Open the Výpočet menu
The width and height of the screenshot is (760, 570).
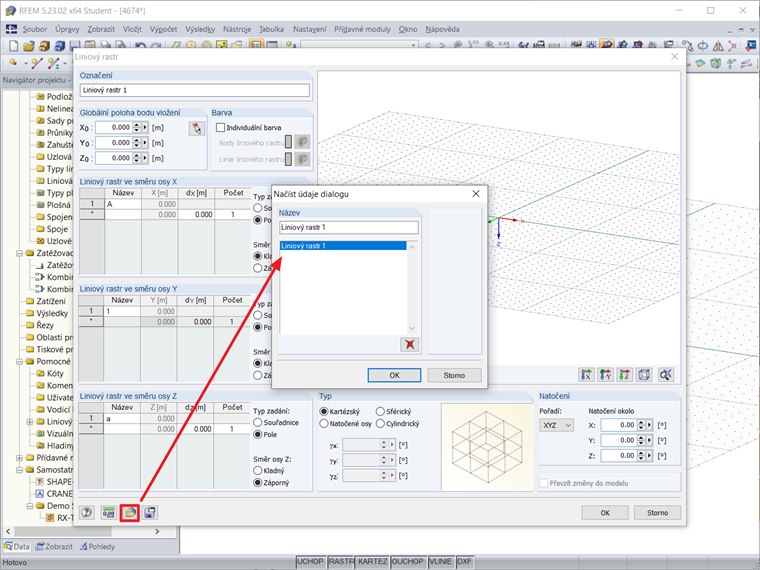[x=163, y=29]
